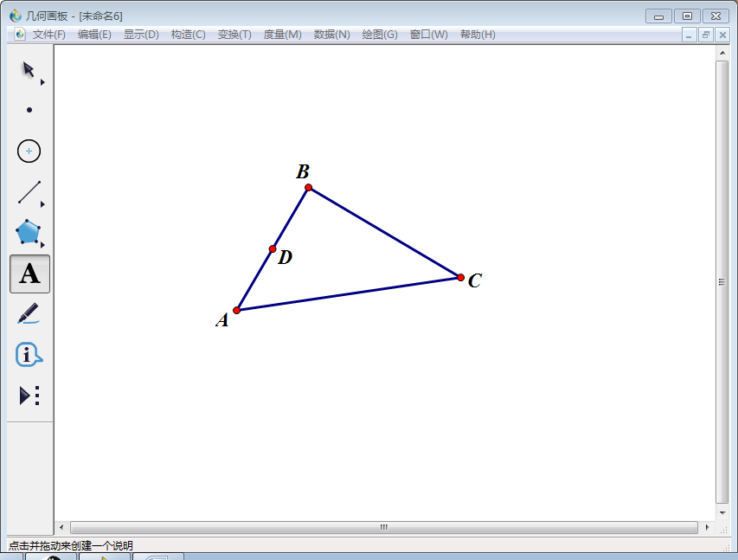
Task: Open the 度量(M) menu
Action: click(x=282, y=35)
